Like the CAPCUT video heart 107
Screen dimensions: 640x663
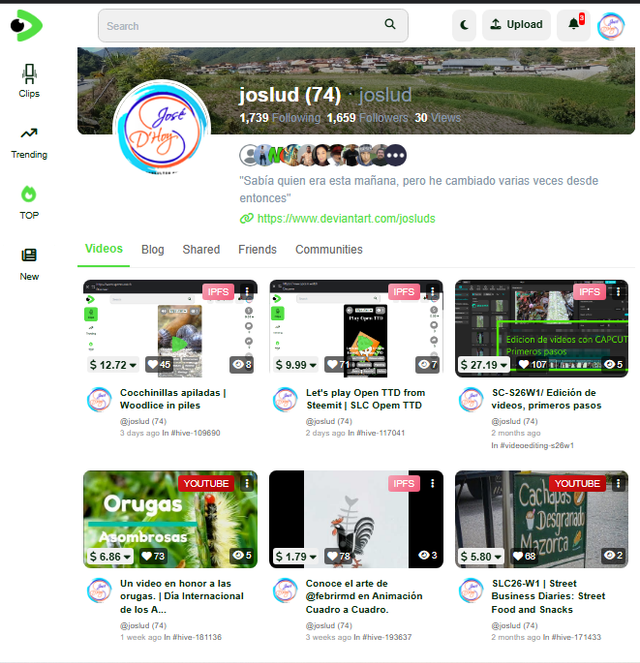pyautogui.click(x=532, y=364)
